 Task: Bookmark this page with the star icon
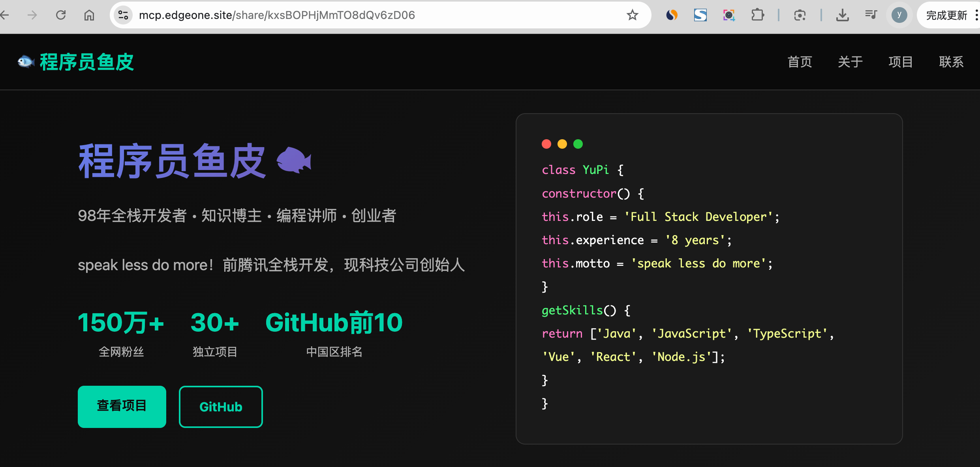(x=632, y=15)
